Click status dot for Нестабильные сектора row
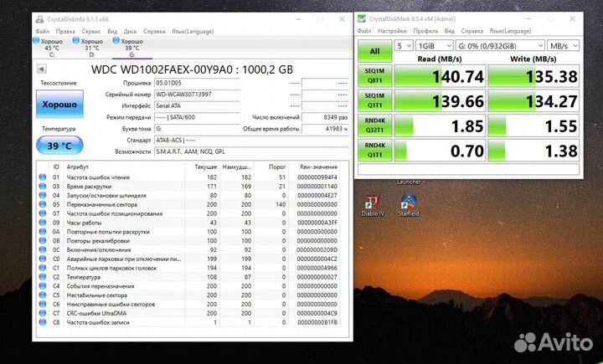The image size is (603, 364). click(x=43, y=295)
